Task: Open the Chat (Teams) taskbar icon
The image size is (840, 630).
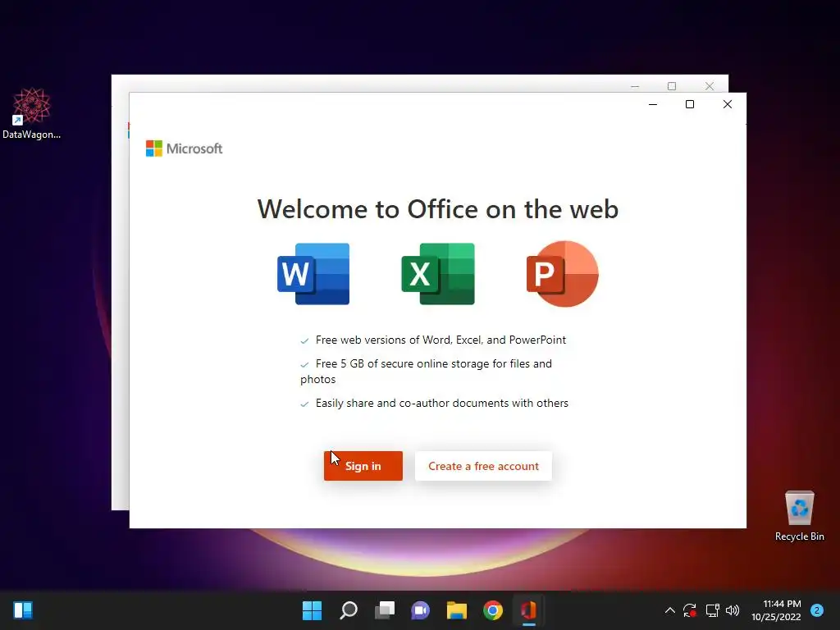Action: [421, 610]
